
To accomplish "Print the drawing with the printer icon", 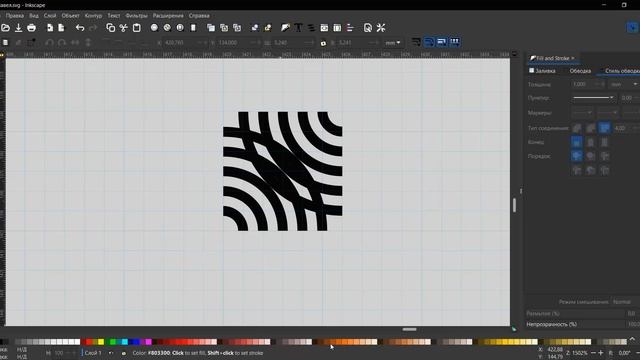I will [x=31, y=28].
